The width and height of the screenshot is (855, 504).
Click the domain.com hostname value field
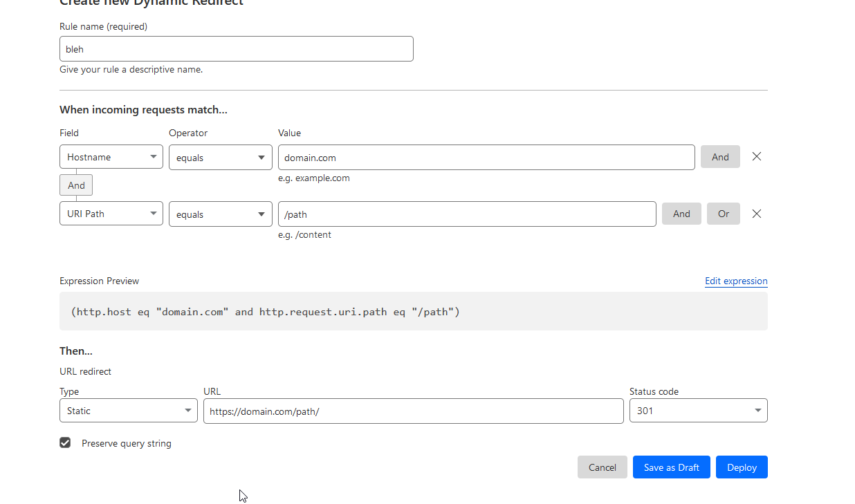point(486,158)
